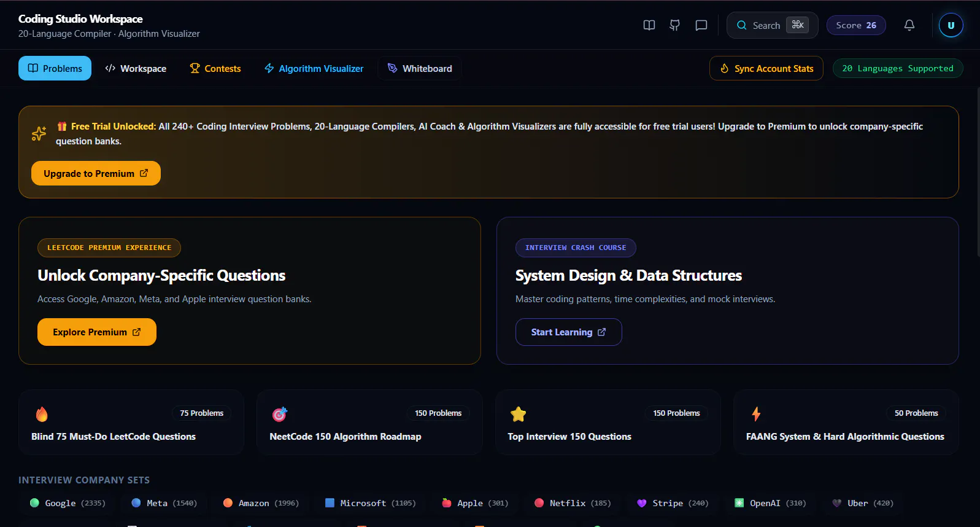Select the Stripe company set chip
The width and height of the screenshot is (980, 527).
[x=673, y=503]
